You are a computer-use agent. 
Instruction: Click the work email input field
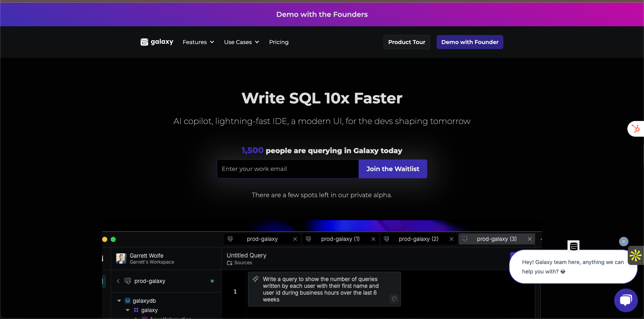coord(287,169)
